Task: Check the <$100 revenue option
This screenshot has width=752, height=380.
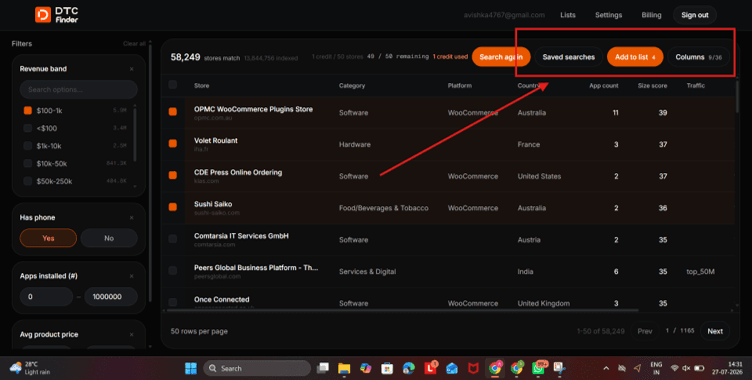Action: [28, 128]
